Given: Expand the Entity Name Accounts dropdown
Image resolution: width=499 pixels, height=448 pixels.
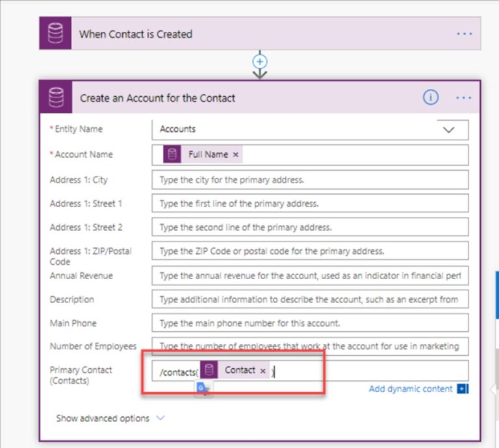Looking at the screenshot, I should (449, 130).
